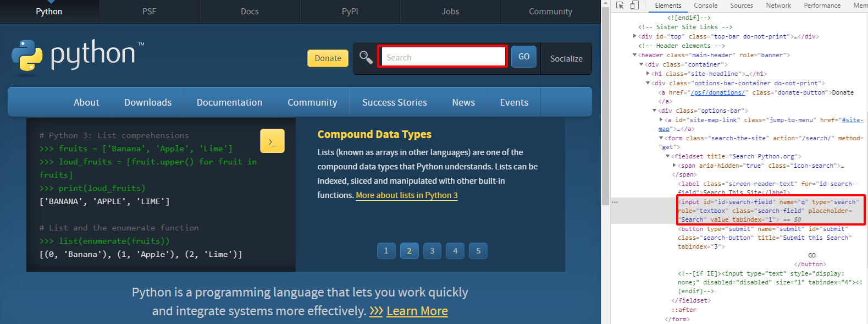This screenshot has width=868, height=324.
Task: Open the Community item in main navigation
Action: click(x=312, y=102)
